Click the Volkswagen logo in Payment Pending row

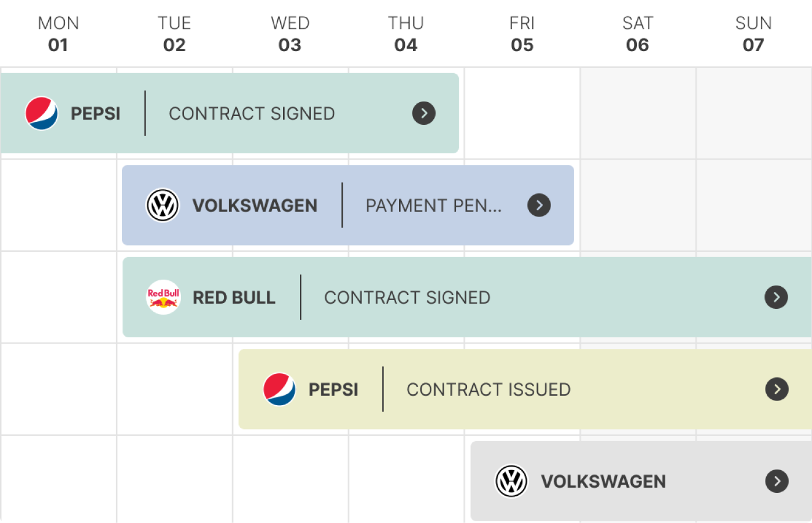pos(163,205)
